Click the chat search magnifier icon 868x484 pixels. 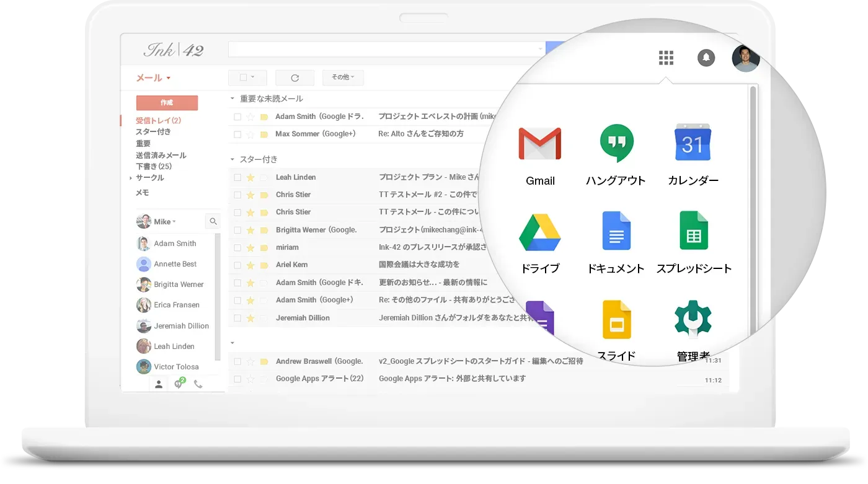[x=213, y=221]
